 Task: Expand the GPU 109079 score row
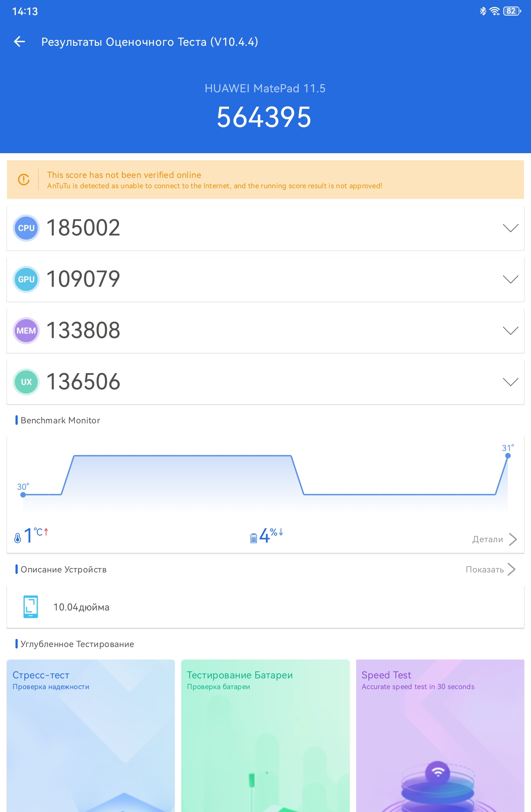pyautogui.click(x=265, y=279)
